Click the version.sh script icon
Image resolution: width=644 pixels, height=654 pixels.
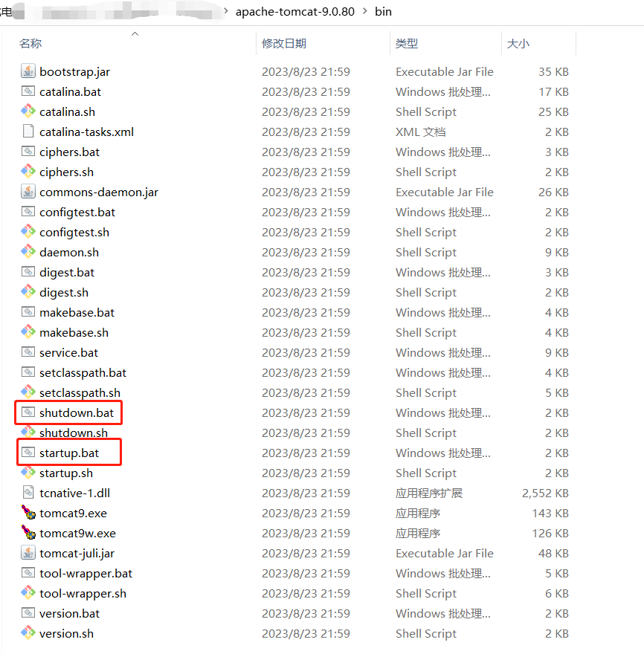point(28,633)
